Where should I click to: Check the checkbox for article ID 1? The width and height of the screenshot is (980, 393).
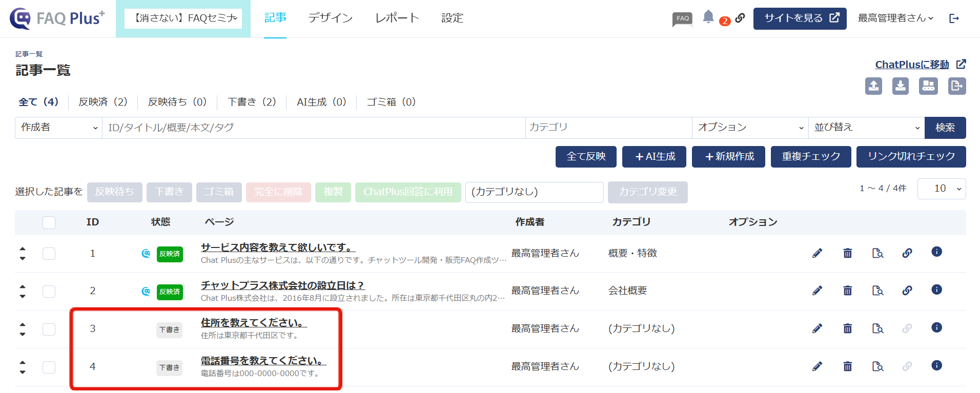coord(49,254)
